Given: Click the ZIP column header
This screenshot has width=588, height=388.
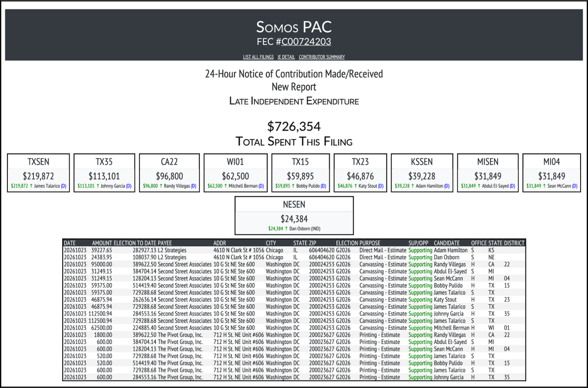Looking at the screenshot, I should 312,243.
